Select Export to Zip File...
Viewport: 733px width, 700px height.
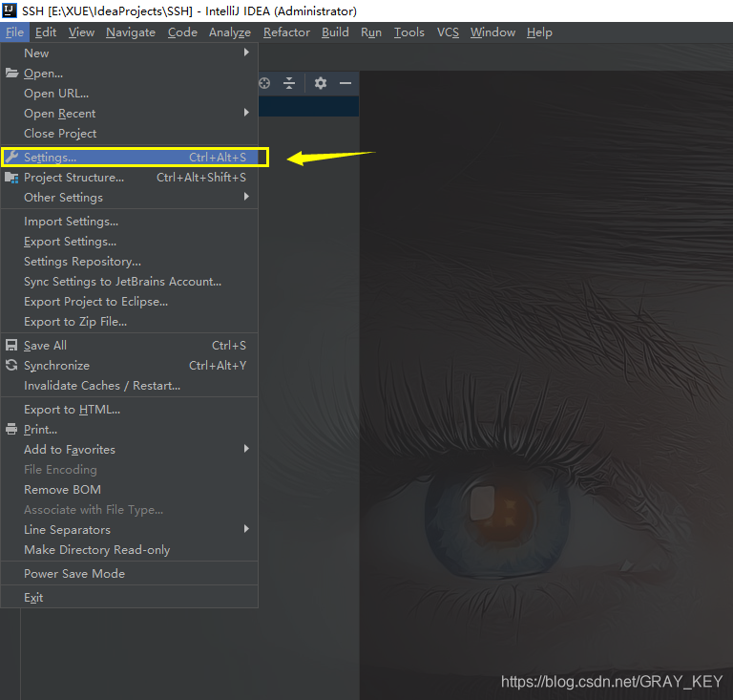coord(130,322)
